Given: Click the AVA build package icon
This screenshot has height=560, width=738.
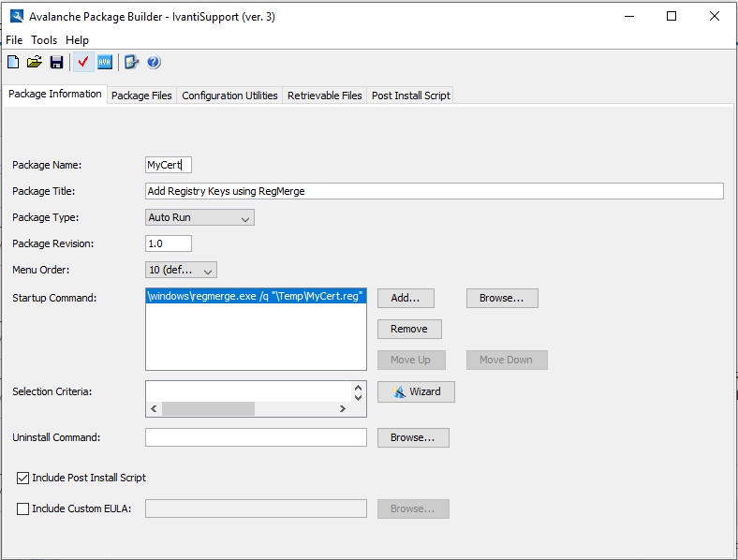Looking at the screenshot, I should (105, 62).
